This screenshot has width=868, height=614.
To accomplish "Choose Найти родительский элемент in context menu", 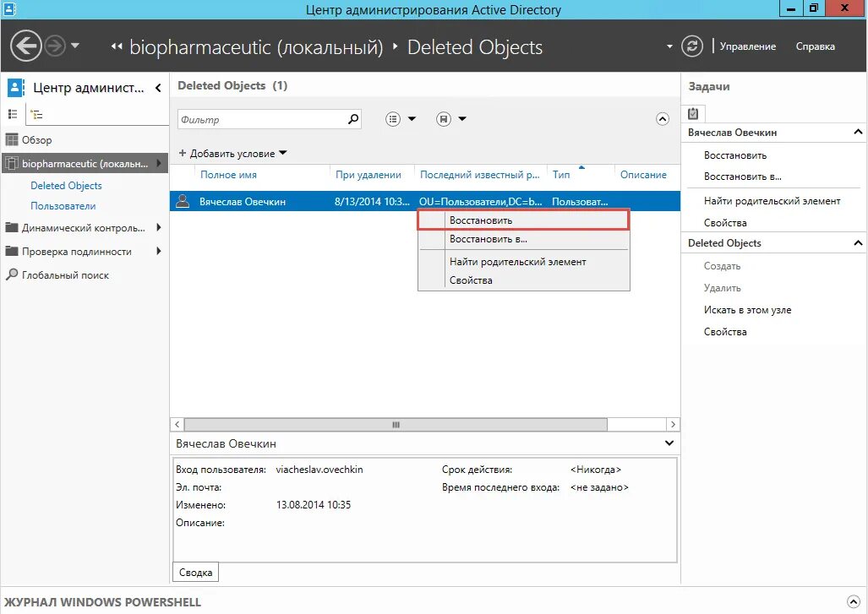I will (523, 262).
